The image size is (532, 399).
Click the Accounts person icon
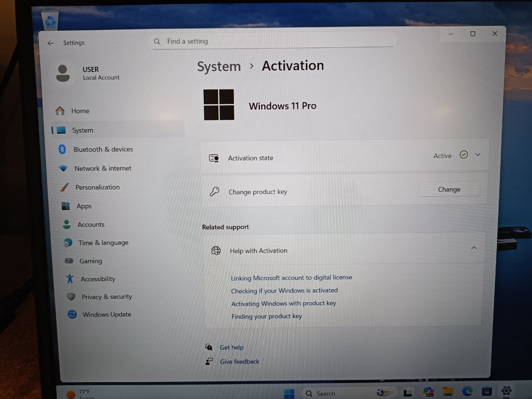[x=67, y=224]
